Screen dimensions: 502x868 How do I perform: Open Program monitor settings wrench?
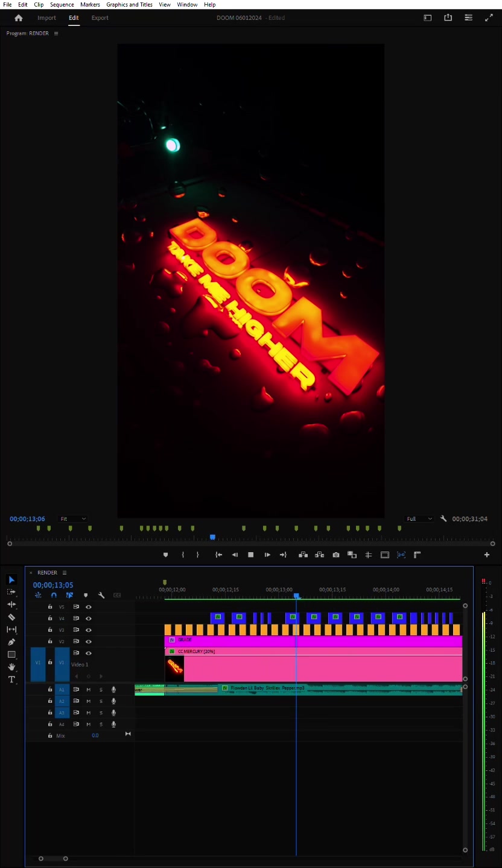coord(443,518)
